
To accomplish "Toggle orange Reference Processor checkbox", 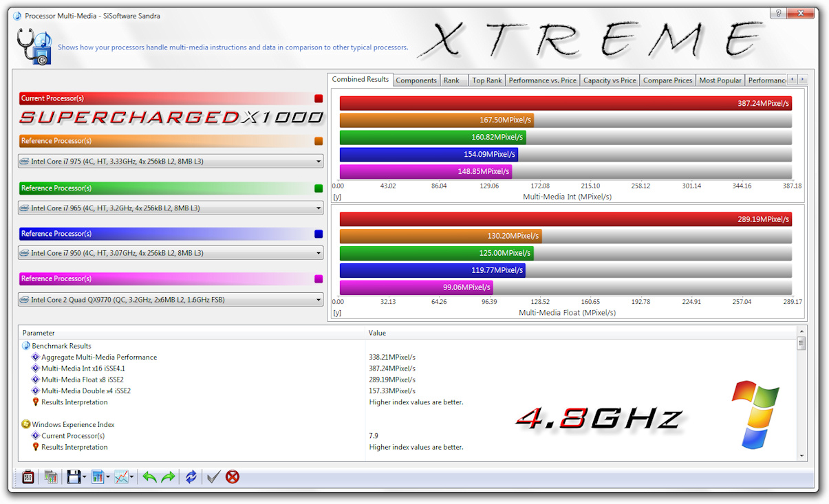I will click(x=319, y=141).
